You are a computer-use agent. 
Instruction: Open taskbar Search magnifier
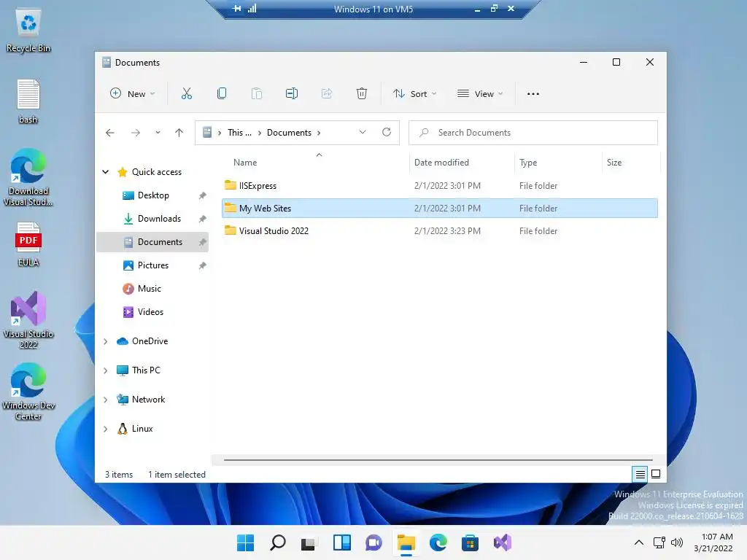278,542
